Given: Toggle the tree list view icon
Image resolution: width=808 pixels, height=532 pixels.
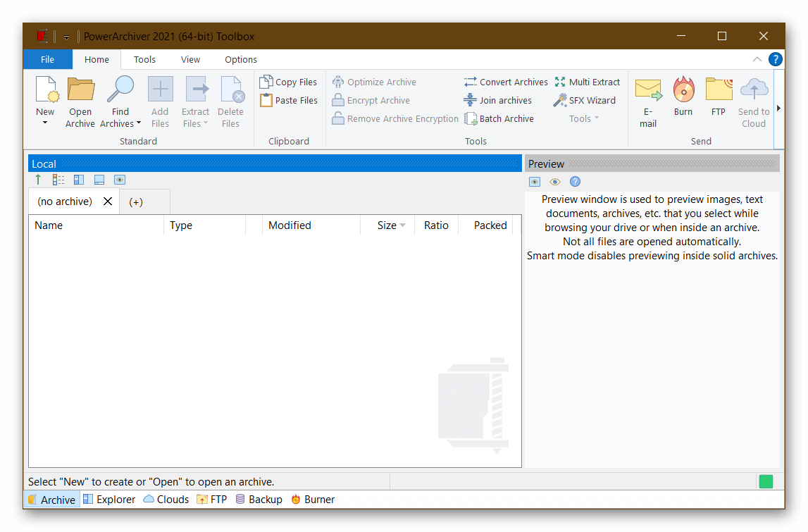Looking at the screenshot, I should click(x=58, y=180).
